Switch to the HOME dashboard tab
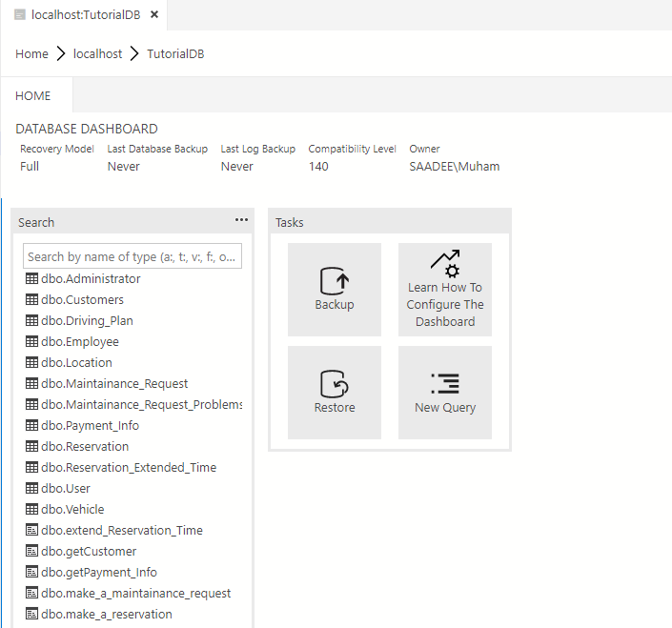The width and height of the screenshot is (672, 628). click(33, 96)
